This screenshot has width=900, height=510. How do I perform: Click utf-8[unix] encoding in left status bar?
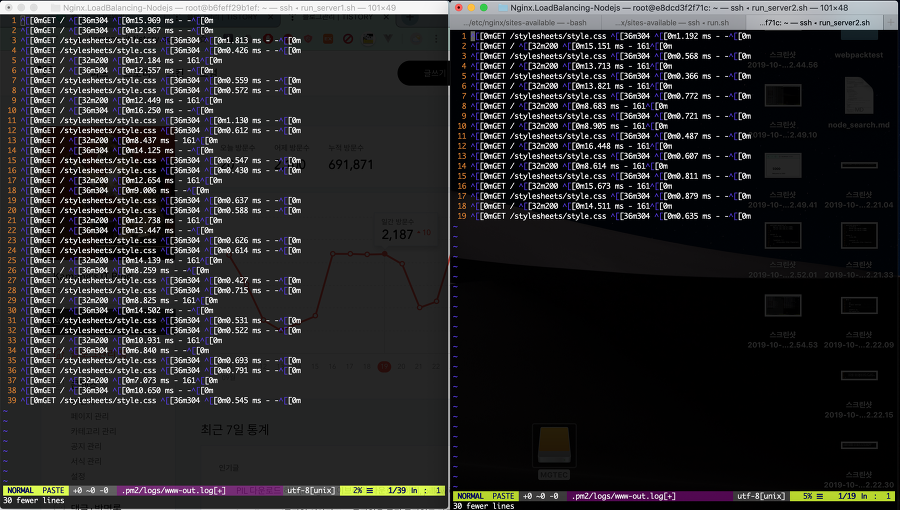311,490
